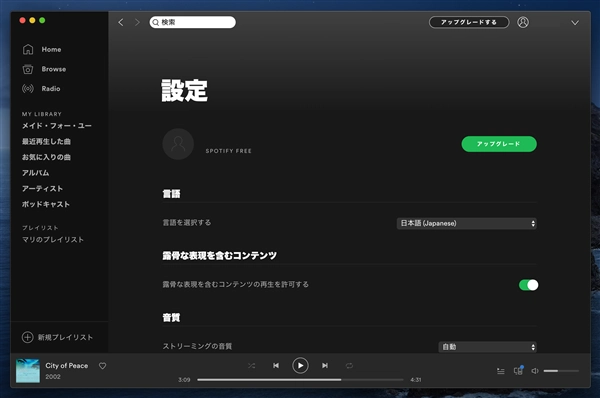Viewport: 600px width, 398px height.
Task: Open the user profile icon
Action: coord(523,22)
